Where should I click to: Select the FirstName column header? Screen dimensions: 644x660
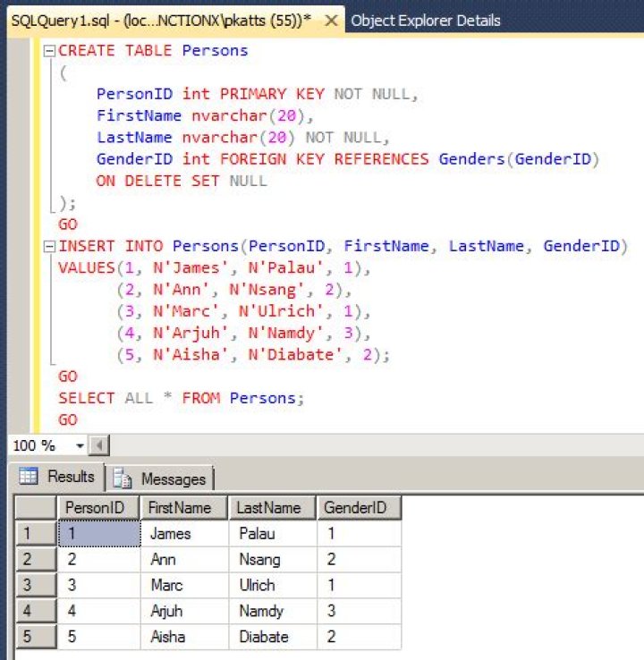[x=184, y=508]
